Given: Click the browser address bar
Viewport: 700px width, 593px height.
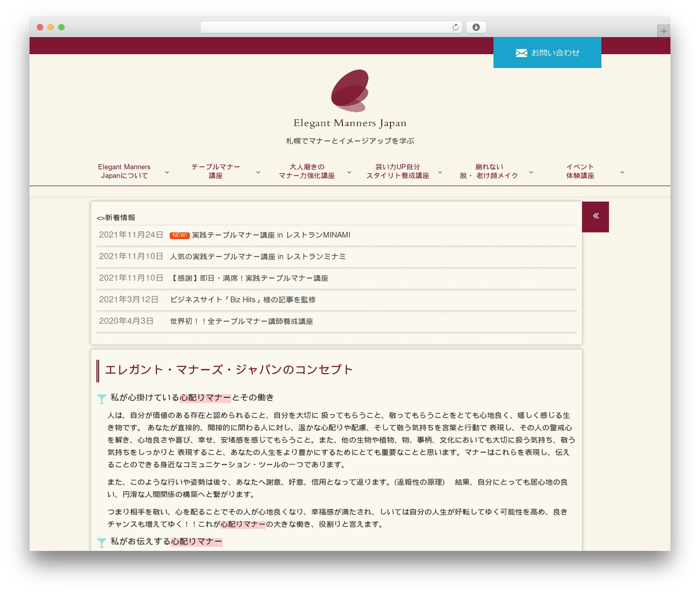Looking at the screenshot, I should point(331,27).
